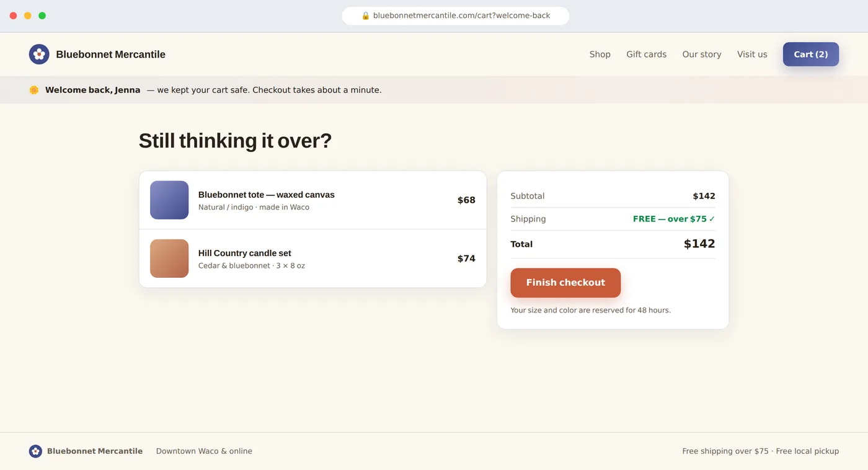Click the footer Bluebonnet Mercantile name
The image size is (868, 470).
(x=95, y=451)
